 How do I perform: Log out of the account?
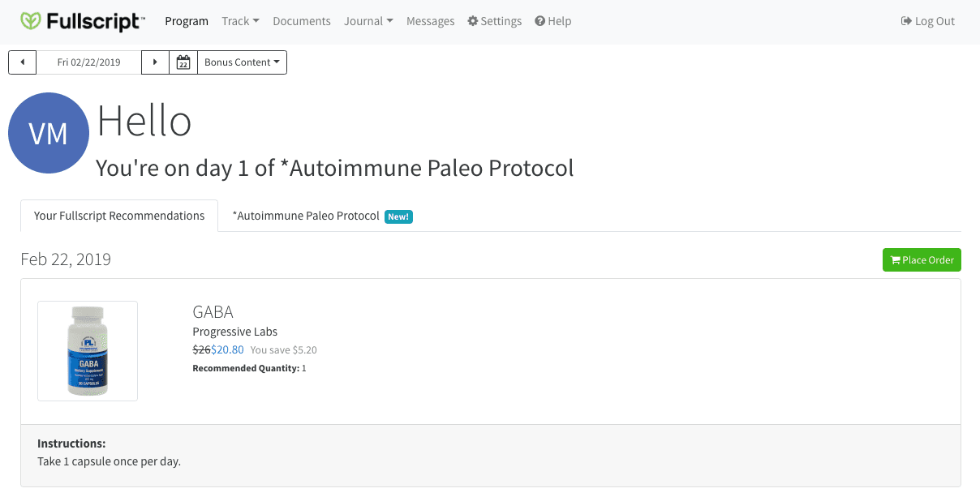928,21
